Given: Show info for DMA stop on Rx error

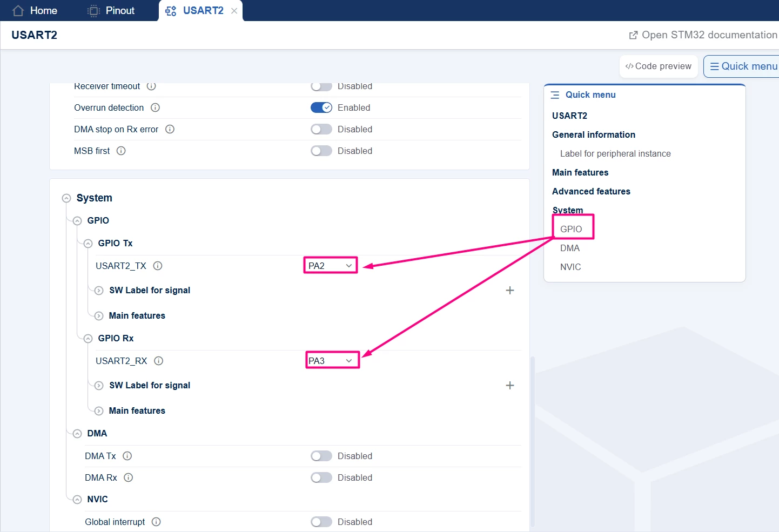Looking at the screenshot, I should 170,129.
